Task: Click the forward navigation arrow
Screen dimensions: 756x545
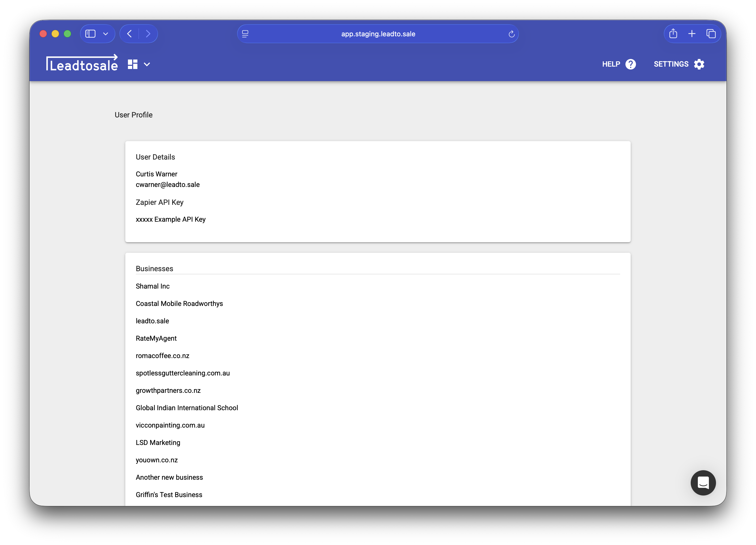Action: [148, 33]
